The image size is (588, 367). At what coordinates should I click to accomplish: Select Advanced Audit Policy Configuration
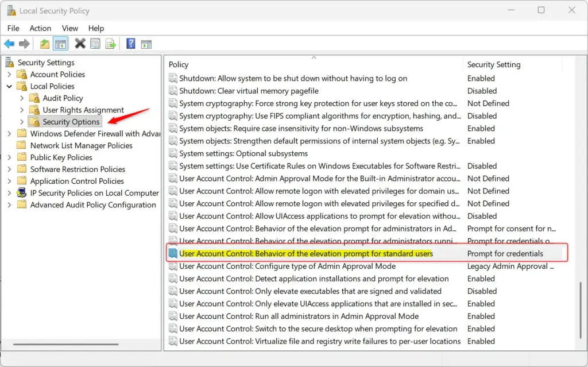93,205
